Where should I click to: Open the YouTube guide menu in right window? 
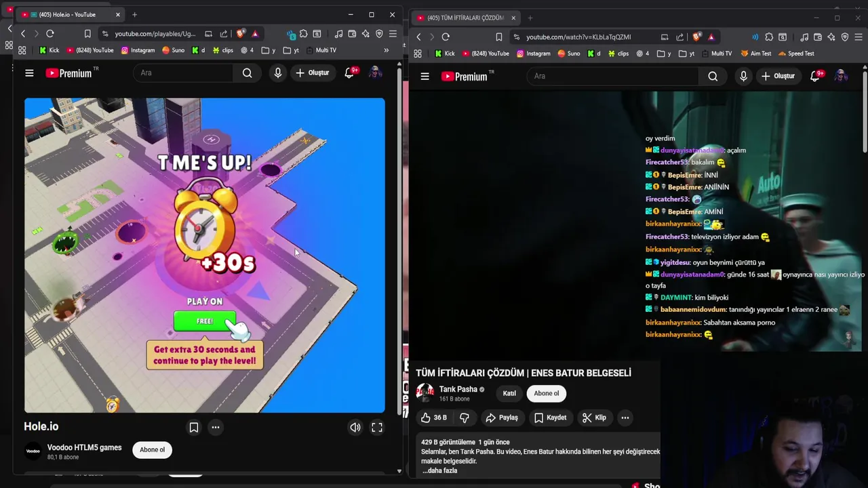(425, 76)
